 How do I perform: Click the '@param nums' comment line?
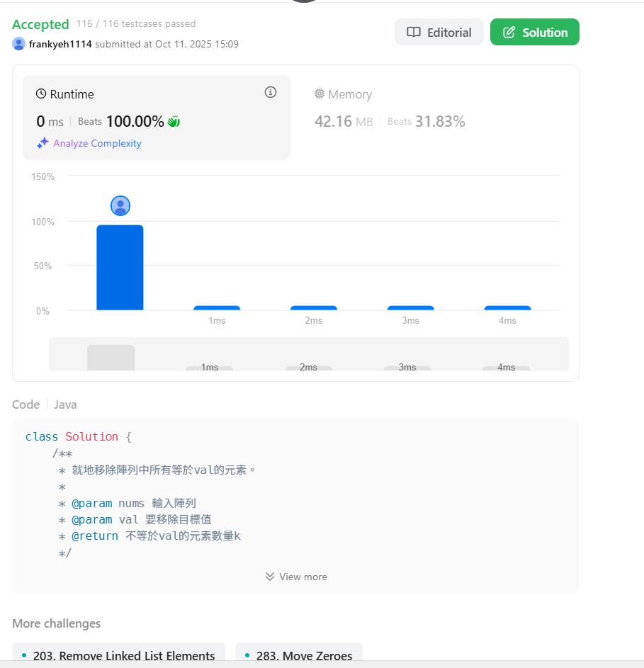127,503
